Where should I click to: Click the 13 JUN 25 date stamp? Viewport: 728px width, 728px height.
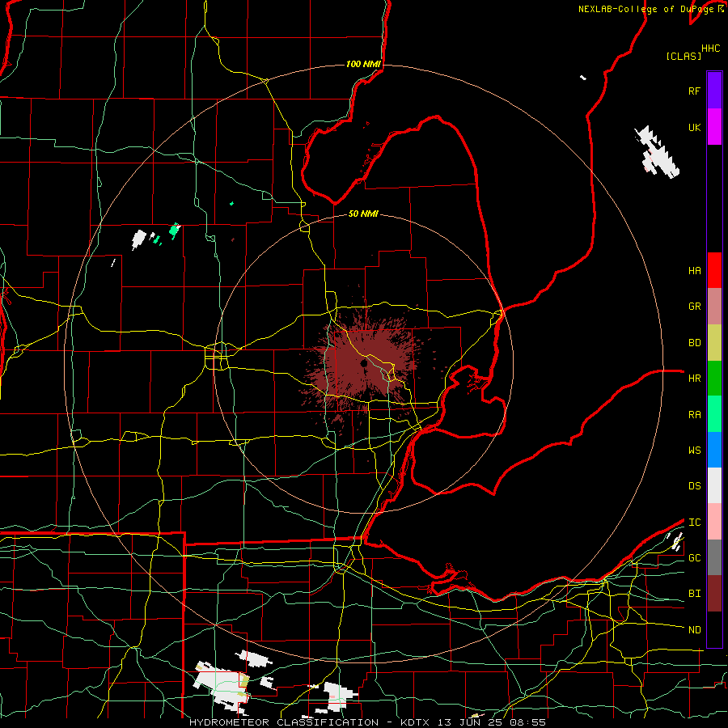[x=470, y=722]
